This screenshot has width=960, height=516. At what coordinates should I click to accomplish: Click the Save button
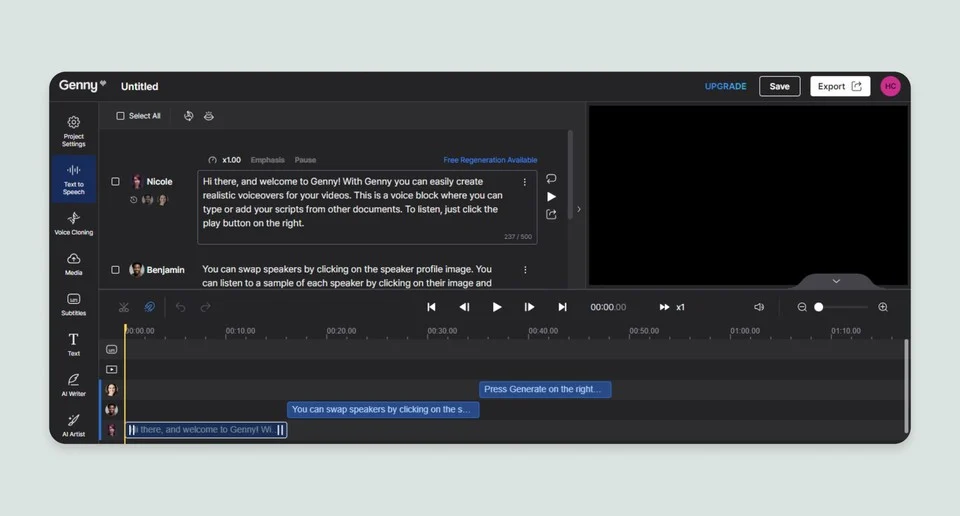(779, 86)
